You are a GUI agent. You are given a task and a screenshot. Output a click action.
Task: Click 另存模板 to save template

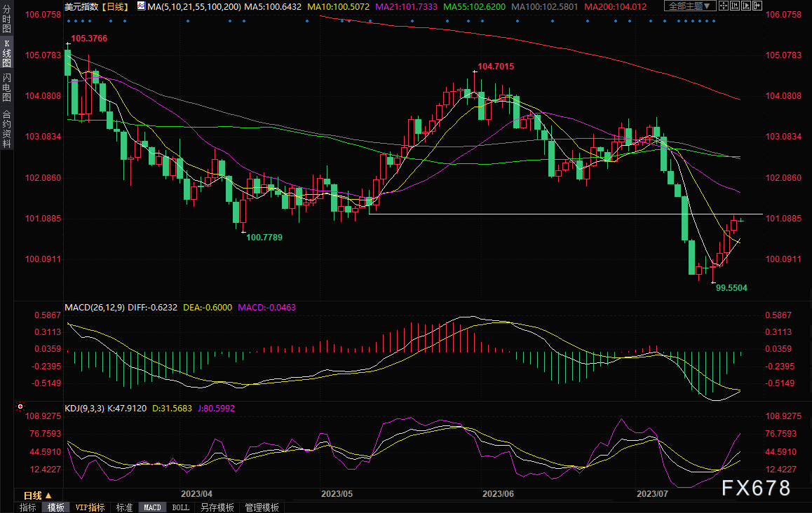[217, 507]
